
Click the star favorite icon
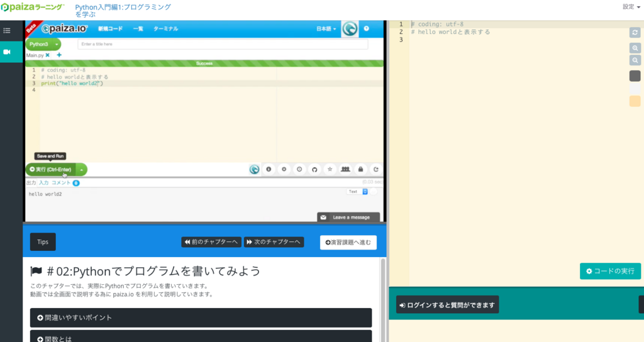coord(330,169)
